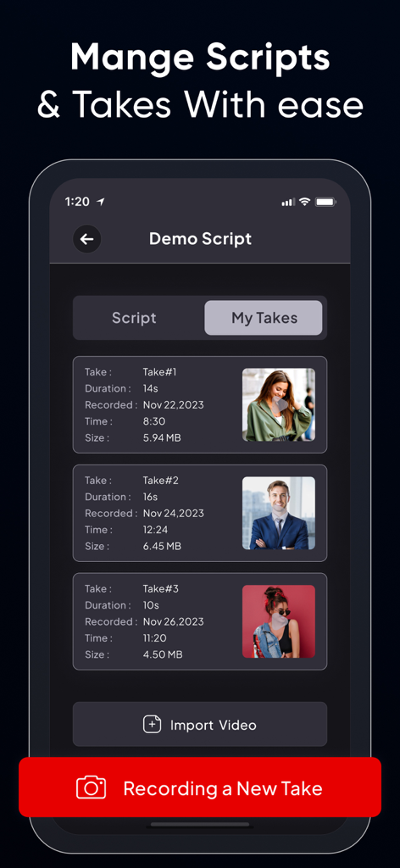Play the Take#3 video thumbnail
This screenshot has height=868, width=400.
(279, 621)
